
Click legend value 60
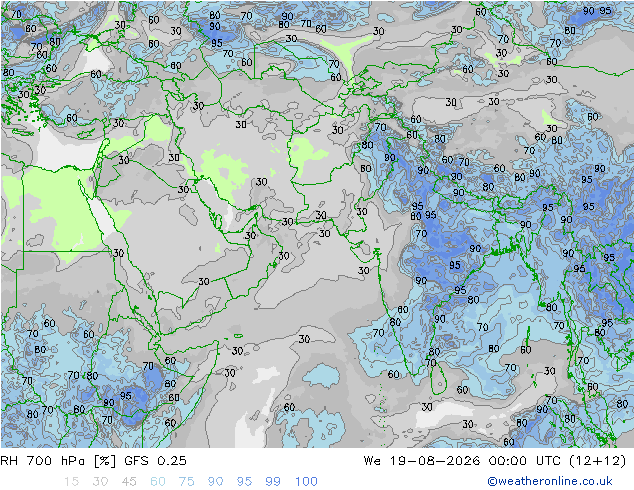pos(158,482)
